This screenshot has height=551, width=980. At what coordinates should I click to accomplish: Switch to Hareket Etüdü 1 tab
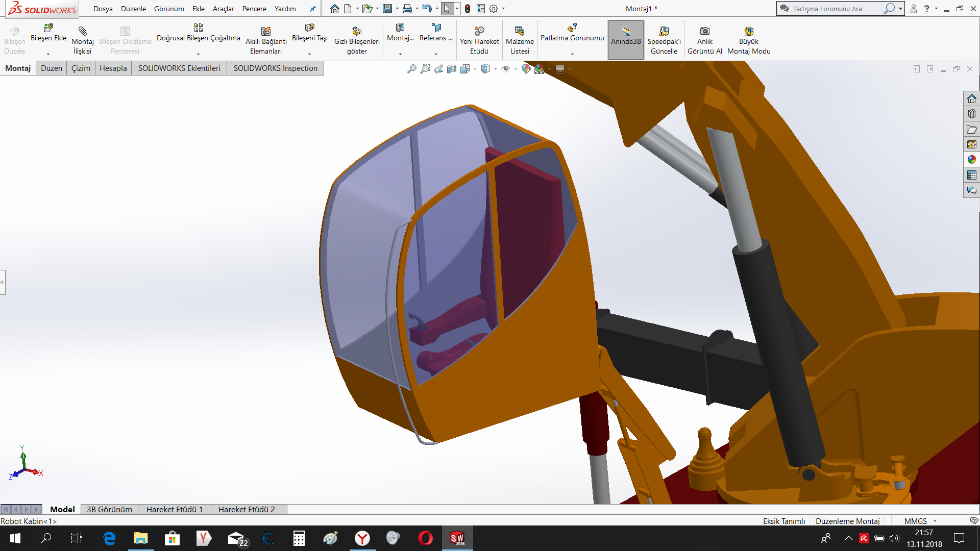(175, 509)
